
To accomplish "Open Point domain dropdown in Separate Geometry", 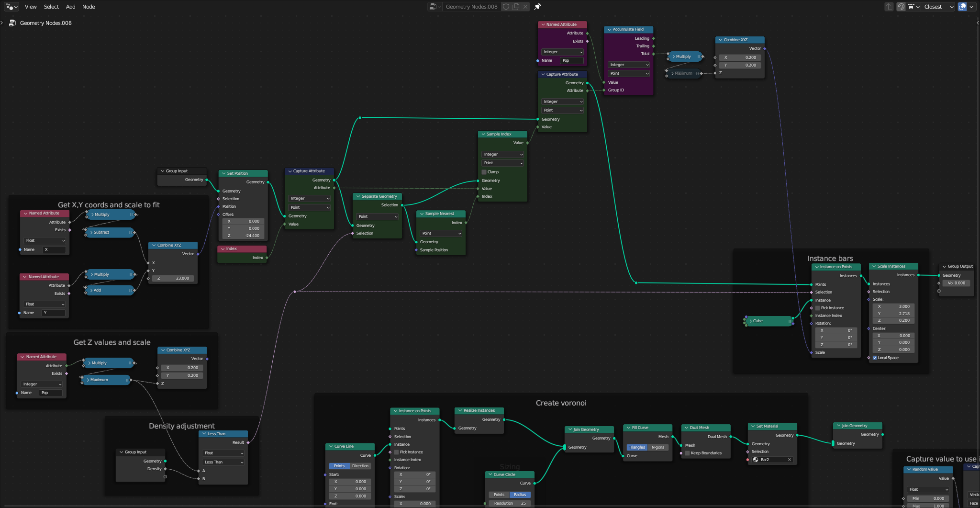I will 378,216.
